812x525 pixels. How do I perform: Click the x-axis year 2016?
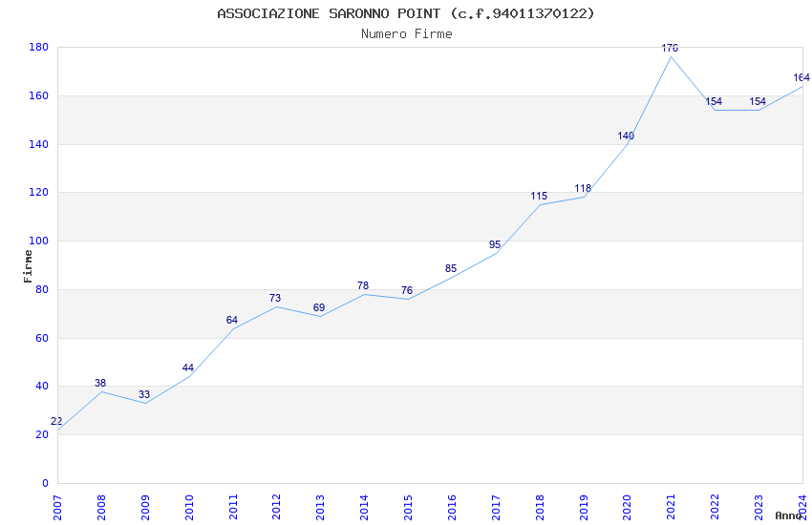(x=452, y=507)
